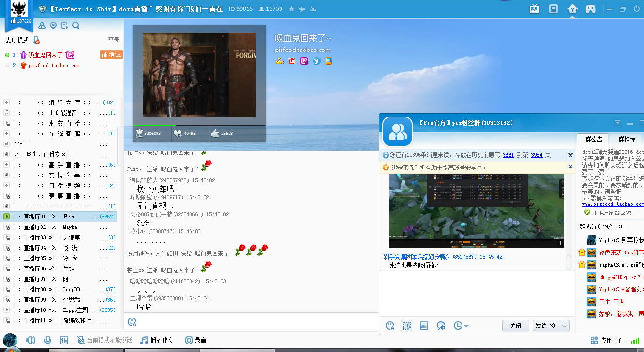
Task: Click the search magnifier icon in left panel
Action: coord(76,25)
